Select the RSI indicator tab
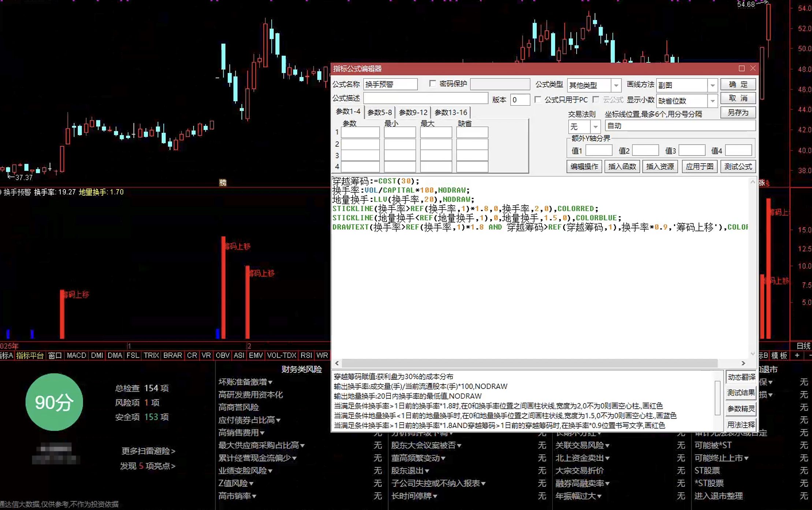The width and height of the screenshot is (812, 510). [x=306, y=355]
